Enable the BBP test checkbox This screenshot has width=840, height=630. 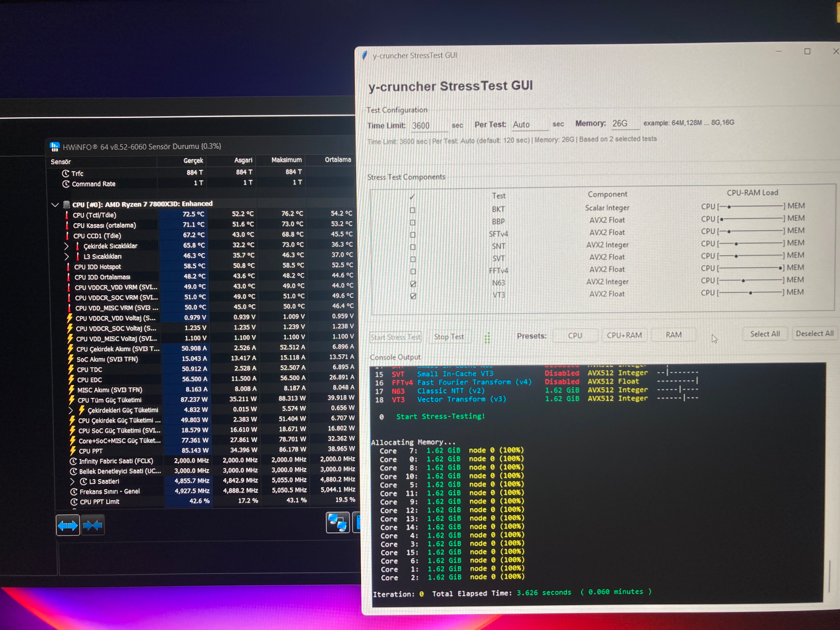(x=412, y=223)
